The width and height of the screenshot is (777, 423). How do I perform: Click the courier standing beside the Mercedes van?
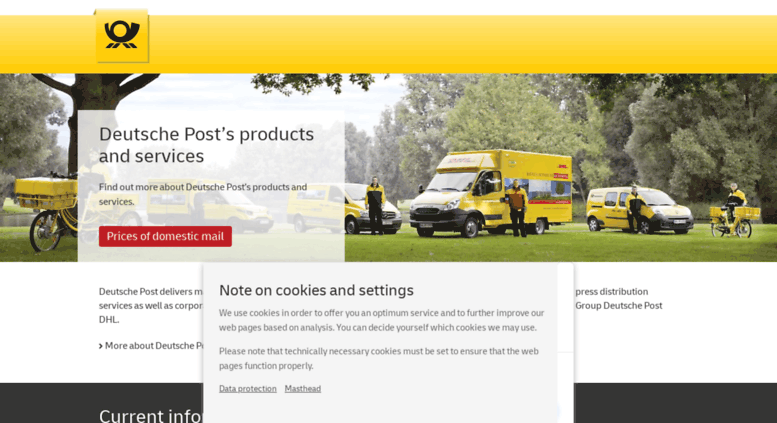coord(375,205)
